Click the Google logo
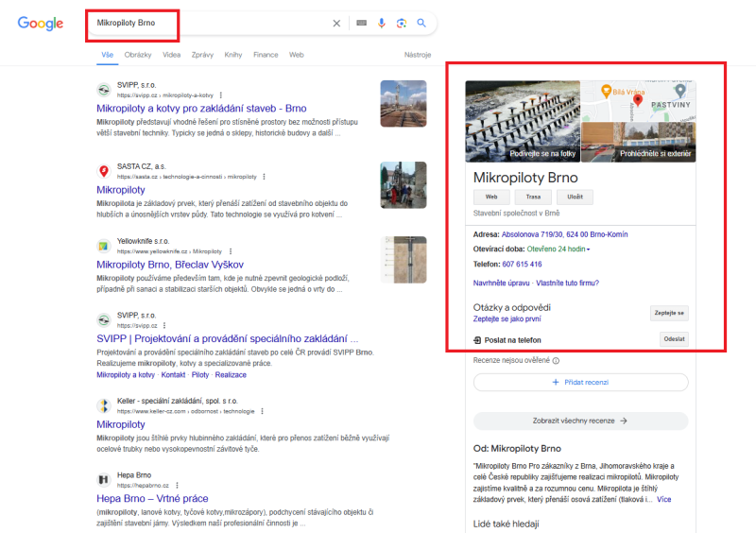This screenshot has height=533, width=756. pos(40,23)
